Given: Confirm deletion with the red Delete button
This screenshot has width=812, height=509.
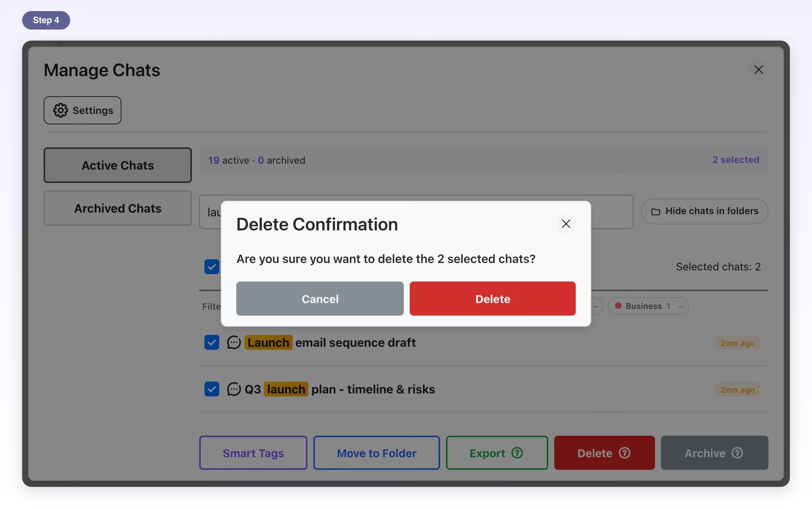Looking at the screenshot, I should point(492,299).
